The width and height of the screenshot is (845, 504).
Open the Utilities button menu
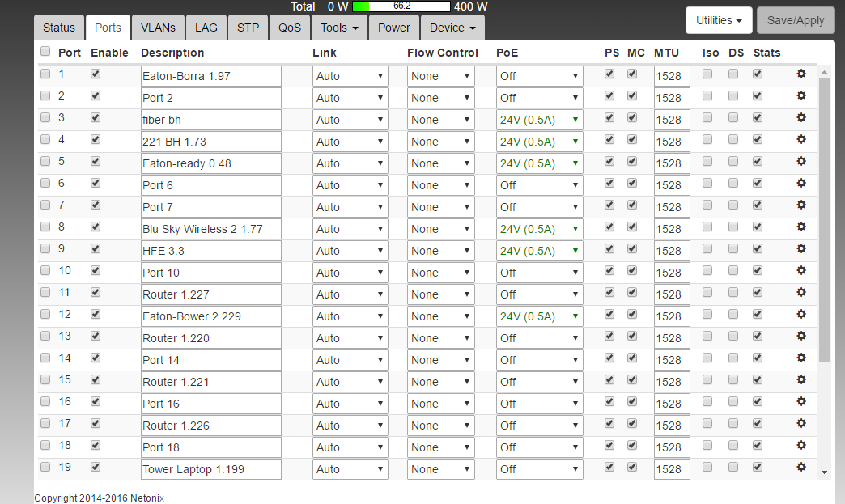[x=719, y=20]
